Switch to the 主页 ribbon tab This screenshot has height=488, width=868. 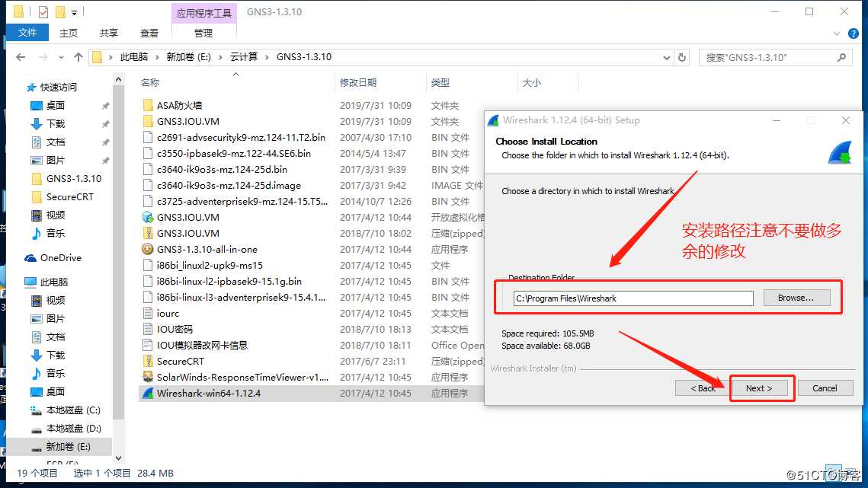pyautogui.click(x=68, y=33)
